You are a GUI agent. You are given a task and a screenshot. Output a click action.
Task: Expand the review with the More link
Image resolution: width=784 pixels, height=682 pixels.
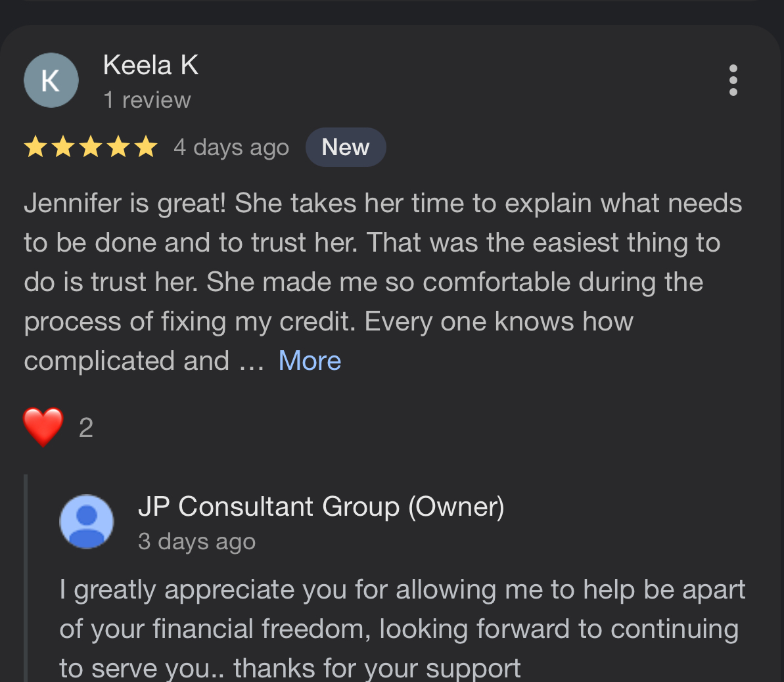pyautogui.click(x=310, y=361)
